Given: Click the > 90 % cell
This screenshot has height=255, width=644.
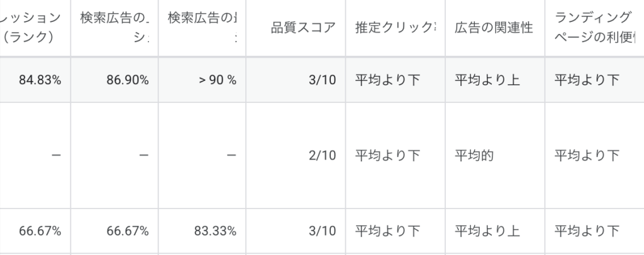Looking at the screenshot, I should (x=217, y=80).
